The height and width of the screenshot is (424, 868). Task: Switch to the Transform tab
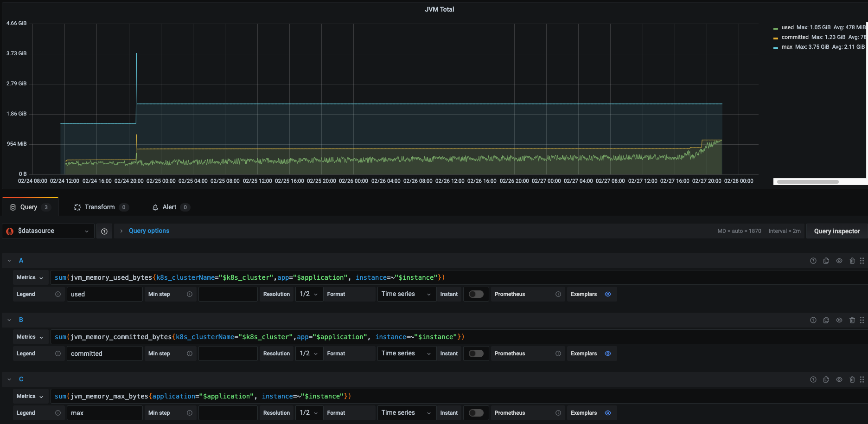[100, 207]
